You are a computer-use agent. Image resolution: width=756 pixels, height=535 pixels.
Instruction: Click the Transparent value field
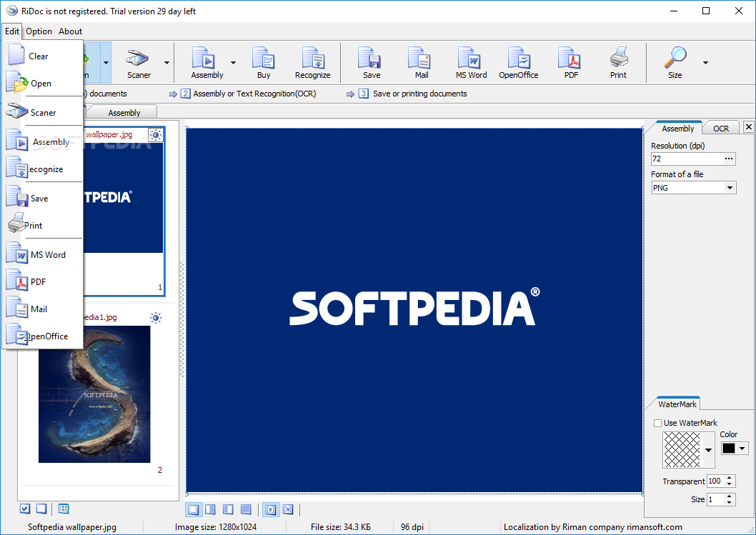tap(715, 481)
